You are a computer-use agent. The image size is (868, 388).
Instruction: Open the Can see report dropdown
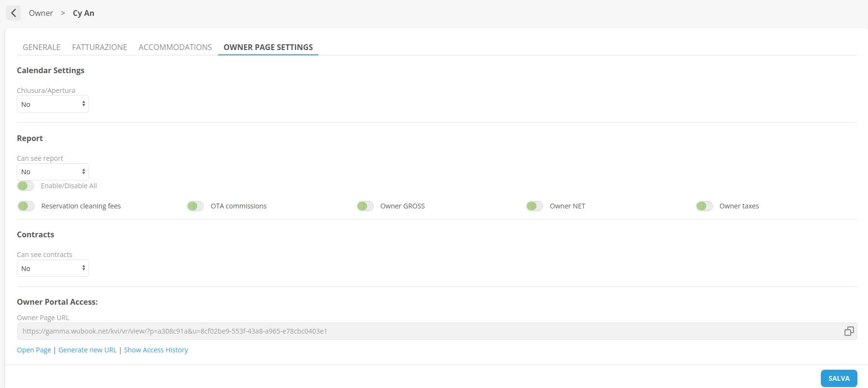click(x=53, y=172)
